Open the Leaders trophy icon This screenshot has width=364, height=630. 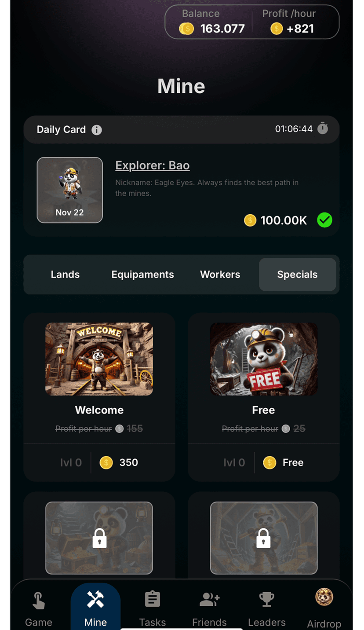pos(266,599)
